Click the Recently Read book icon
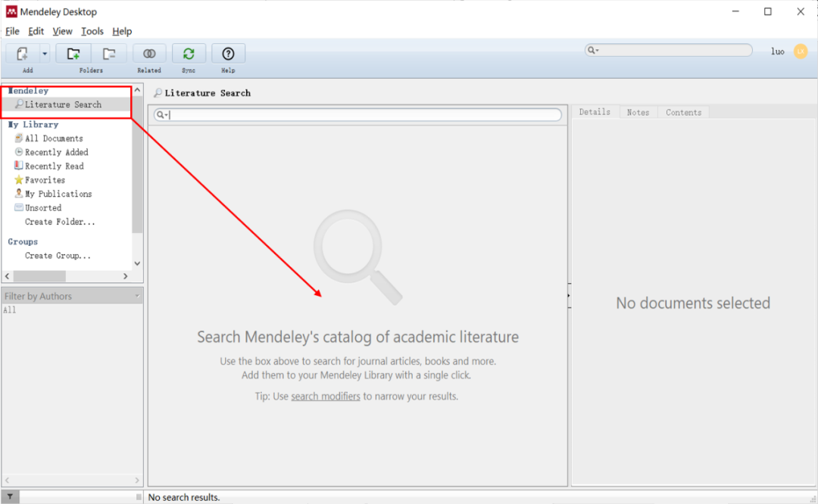The width and height of the screenshot is (818, 504). (19, 165)
